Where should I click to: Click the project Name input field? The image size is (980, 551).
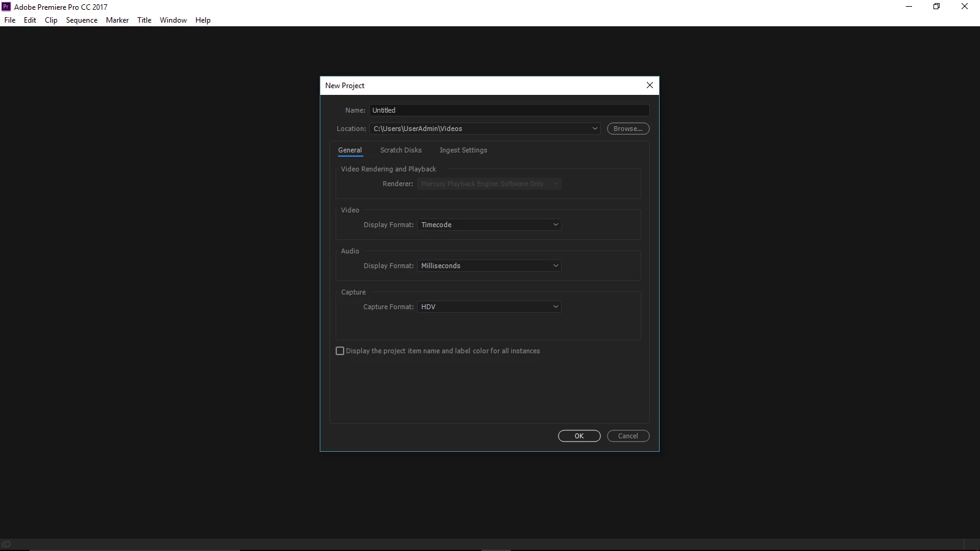(509, 110)
